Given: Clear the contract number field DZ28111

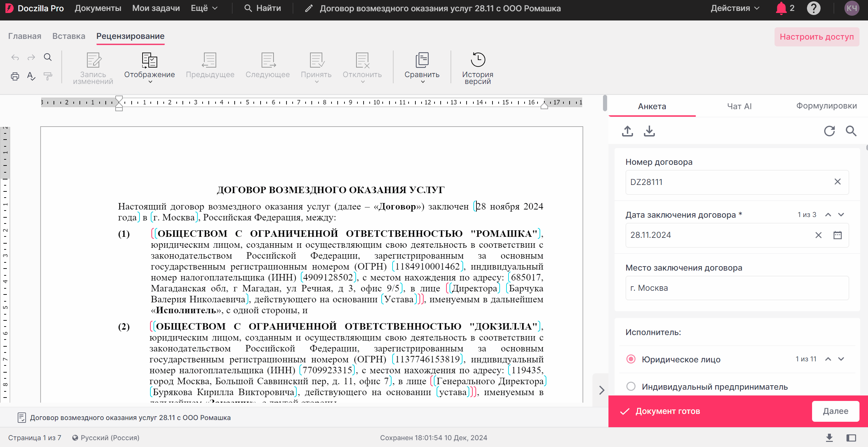Looking at the screenshot, I should (838, 182).
